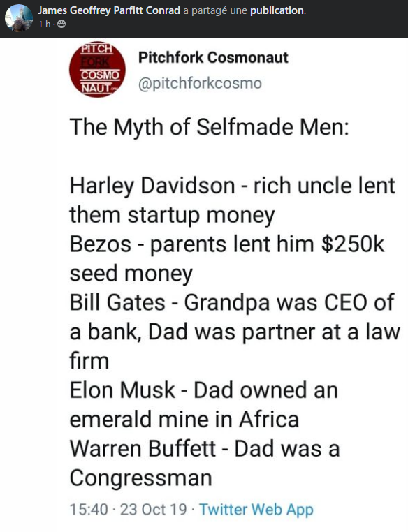Image resolution: width=408 pixels, height=532 pixels.
Task: Select the 23 Oct 19 tweet date
Action: [x=154, y=510]
